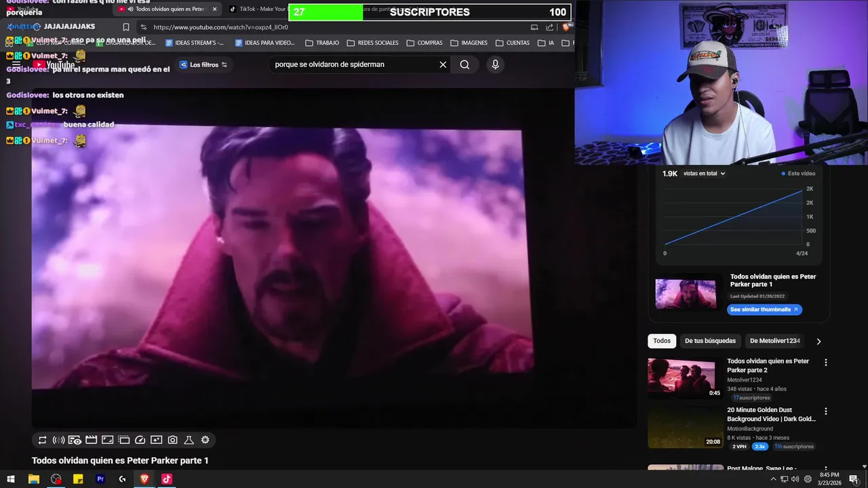
Task: Click the loop/repeat icon below the video
Action: coord(42,440)
